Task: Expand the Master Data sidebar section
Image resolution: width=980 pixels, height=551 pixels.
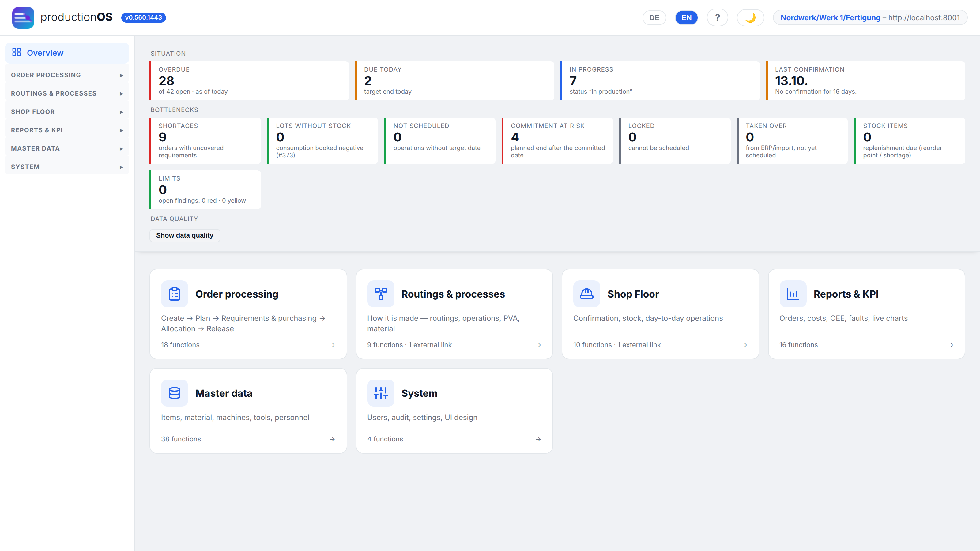Action: [x=67, y=148]
